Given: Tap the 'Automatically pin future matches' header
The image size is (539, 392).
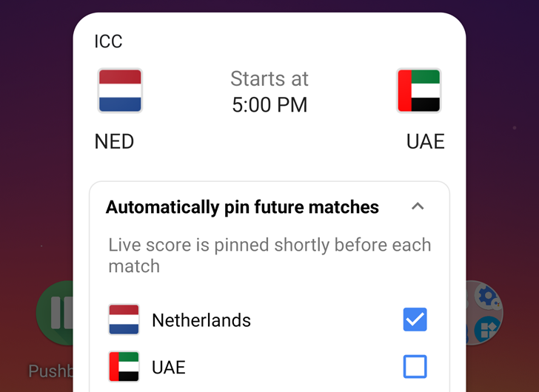Looking at the screenshot, I should click(x=242, y=207).
